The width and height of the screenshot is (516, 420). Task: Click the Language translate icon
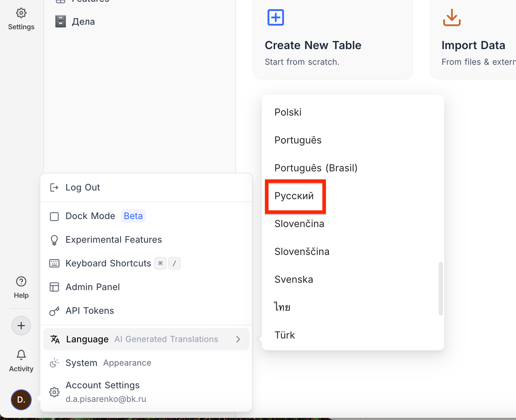(55, 339)
